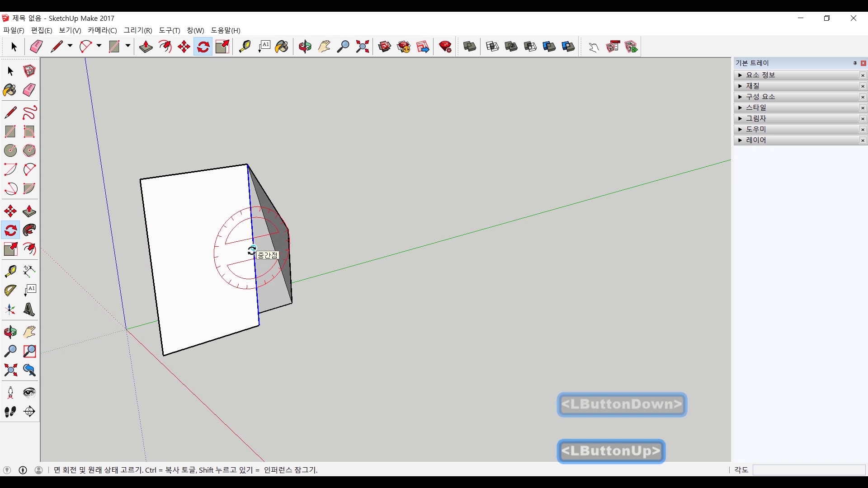Click the 각도 measurement input box
The image size is (868, 488).
(x=808, y=470)
